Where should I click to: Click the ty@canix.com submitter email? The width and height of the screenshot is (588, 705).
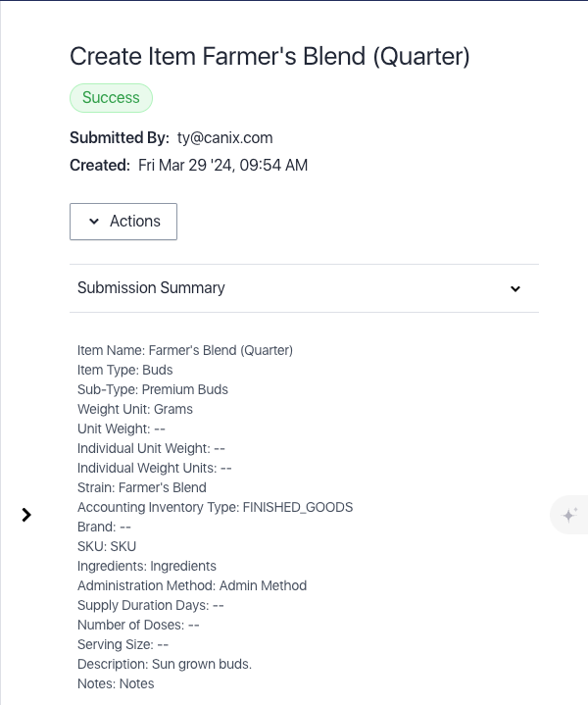224,138
